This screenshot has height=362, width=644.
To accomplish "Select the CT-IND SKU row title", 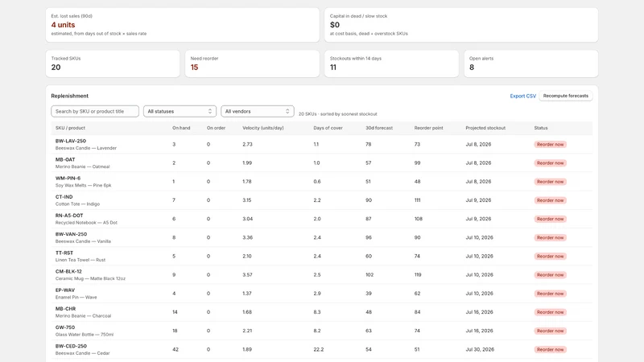I will point(64,197).
